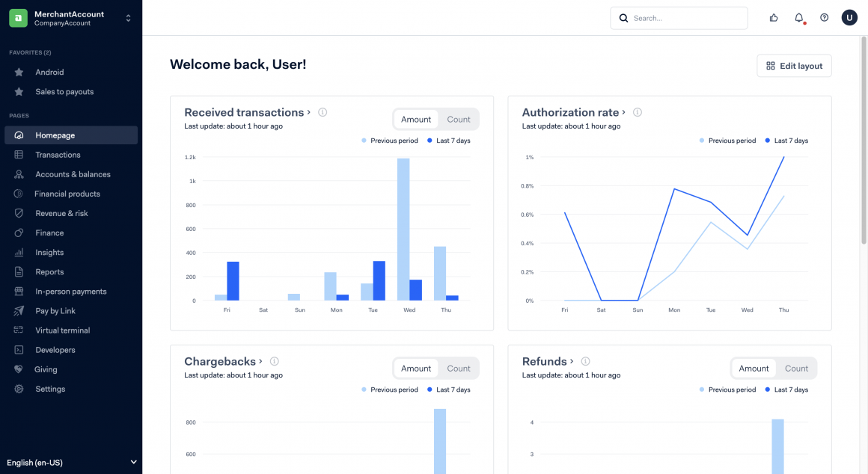The width and height of the screenshot is (868, 474).
Task: Open the Authorization rate title link
Action: pyautogui.click(x=570, y=112)
